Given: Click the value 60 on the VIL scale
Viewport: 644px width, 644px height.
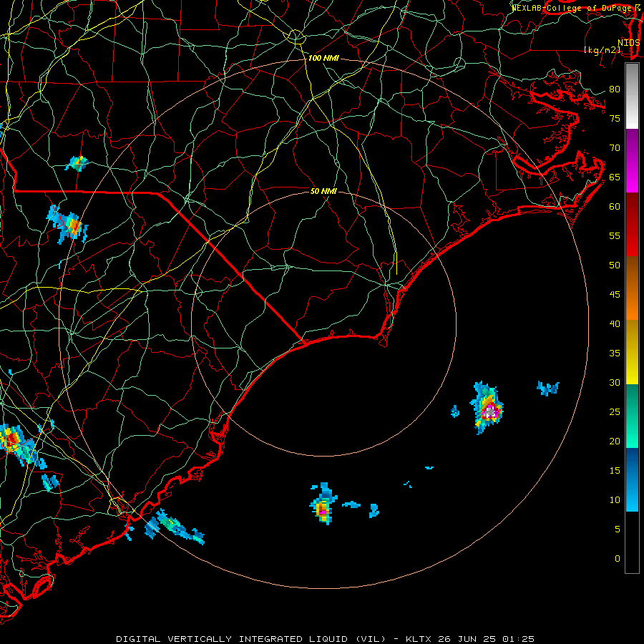Looking at the screenshot, I should tap(615, 207).
